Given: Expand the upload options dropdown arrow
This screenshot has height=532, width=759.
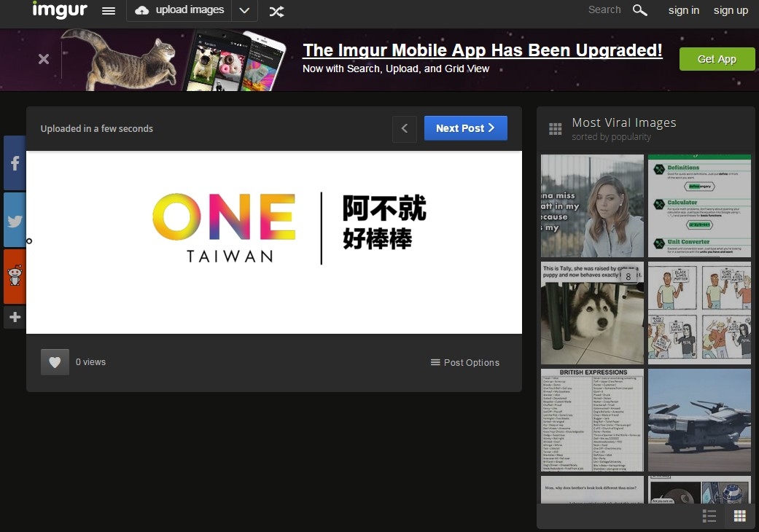Looking at the screenshot, I should coord(244,11).
